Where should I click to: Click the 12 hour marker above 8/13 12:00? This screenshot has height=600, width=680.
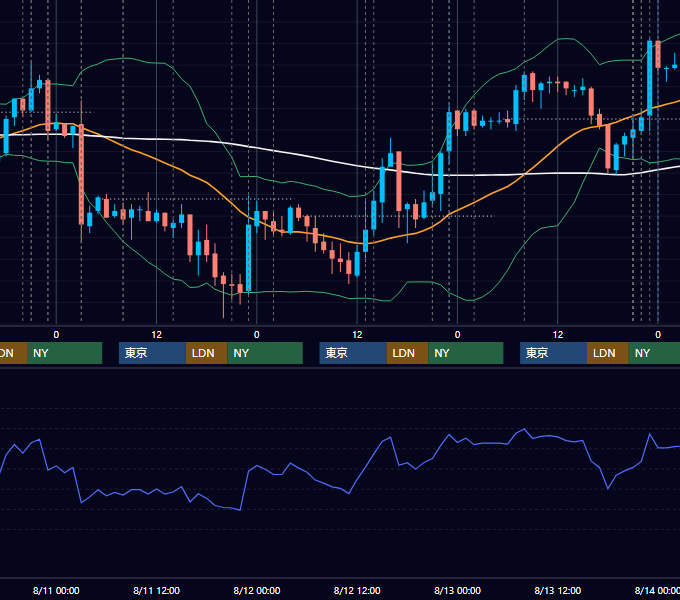click(558, 335)
